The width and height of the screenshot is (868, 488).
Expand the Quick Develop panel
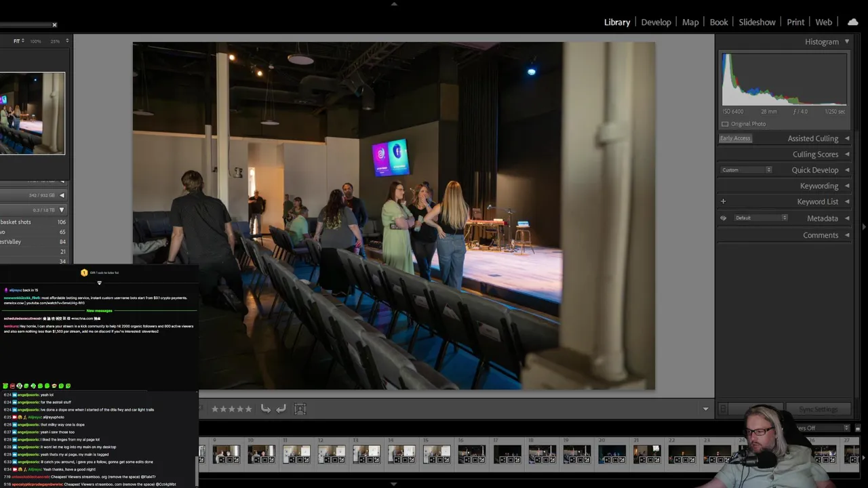(x=846, y=170)
